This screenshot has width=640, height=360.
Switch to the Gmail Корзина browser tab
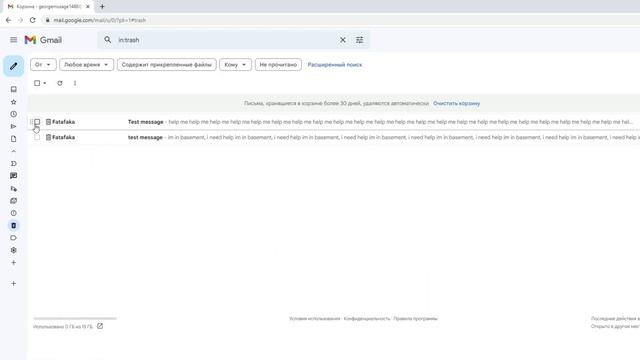click(x=49, y=7)
